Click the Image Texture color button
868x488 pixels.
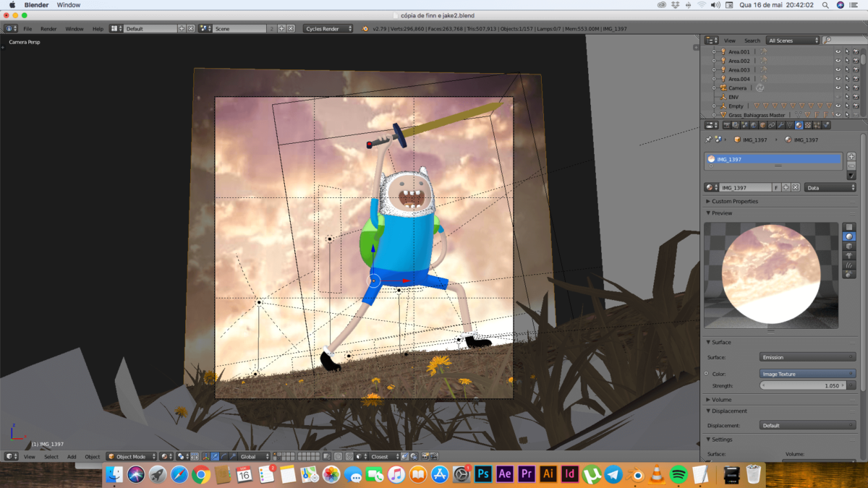[x=807, y=374]
